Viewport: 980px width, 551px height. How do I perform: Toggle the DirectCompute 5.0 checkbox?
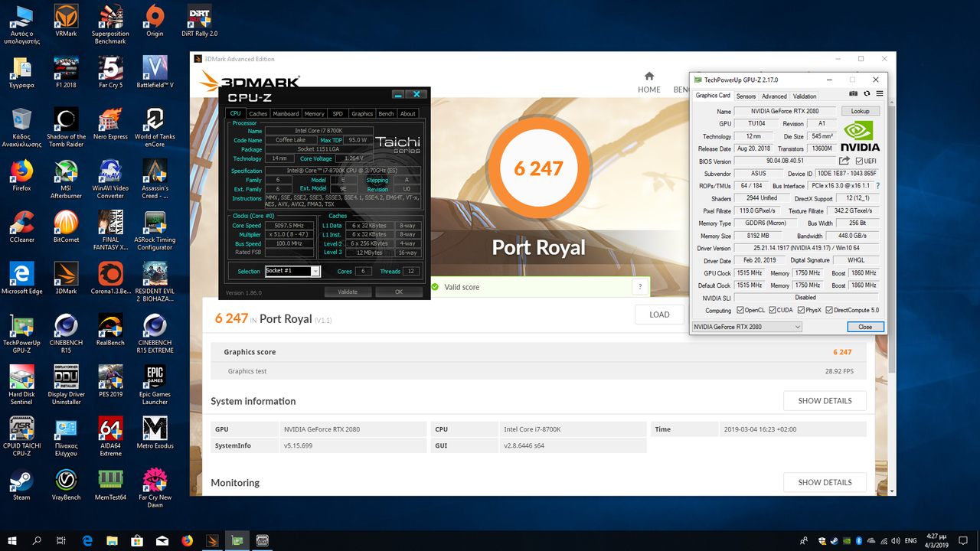(829, 311)
